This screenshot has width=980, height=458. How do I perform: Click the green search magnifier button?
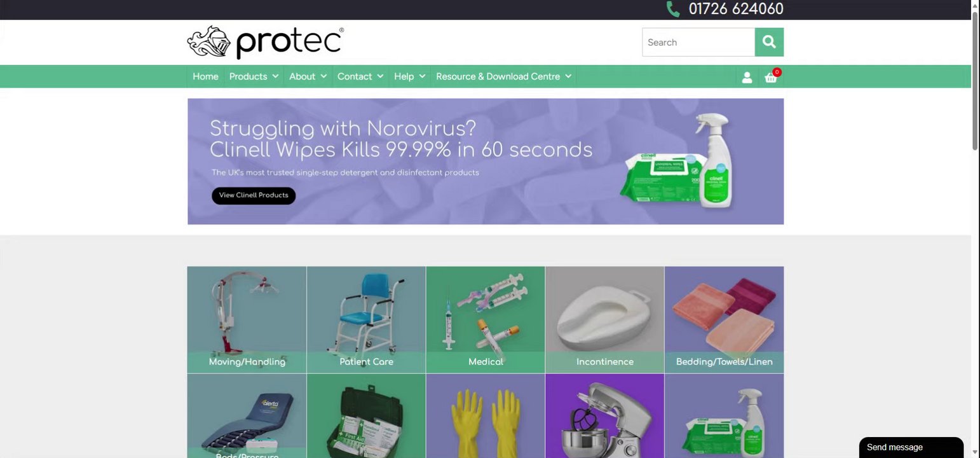click(x=769, y=42)
